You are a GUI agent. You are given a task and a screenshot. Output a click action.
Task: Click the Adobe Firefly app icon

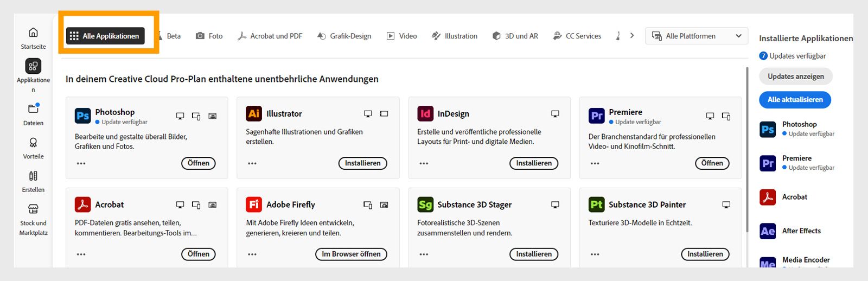(254, 205)
